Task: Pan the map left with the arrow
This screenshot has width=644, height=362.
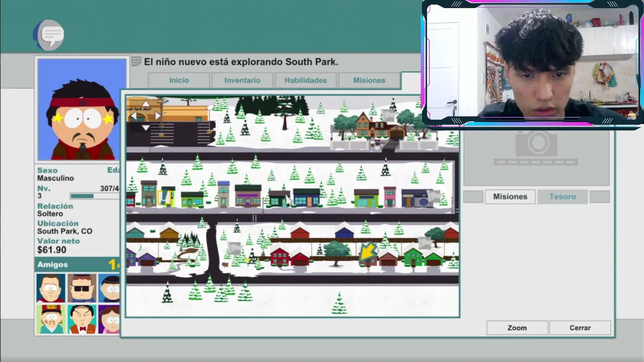Action: coord(134,116)
